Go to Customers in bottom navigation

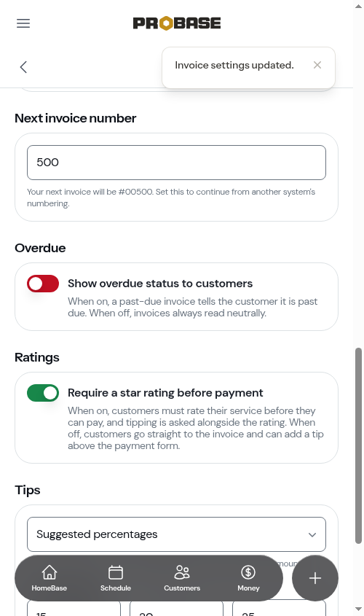182,578
